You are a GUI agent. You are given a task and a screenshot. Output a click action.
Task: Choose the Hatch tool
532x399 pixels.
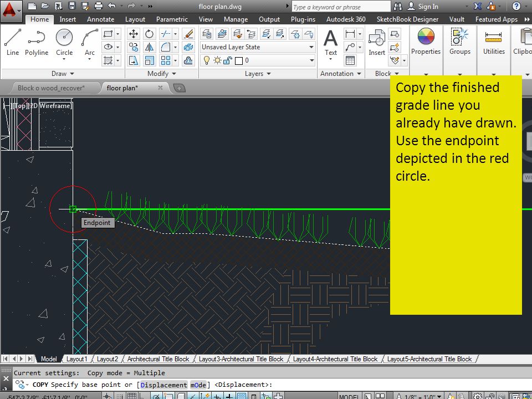coord(108,60)
